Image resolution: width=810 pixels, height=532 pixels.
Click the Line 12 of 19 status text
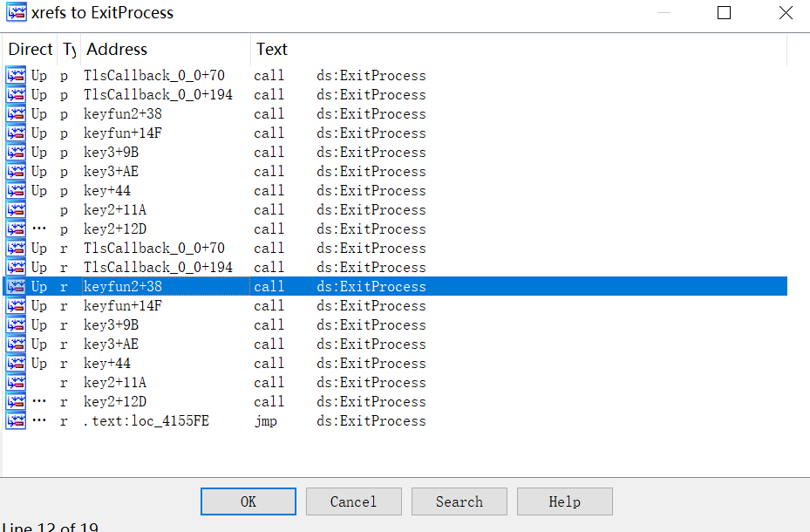tap(50, 527)
